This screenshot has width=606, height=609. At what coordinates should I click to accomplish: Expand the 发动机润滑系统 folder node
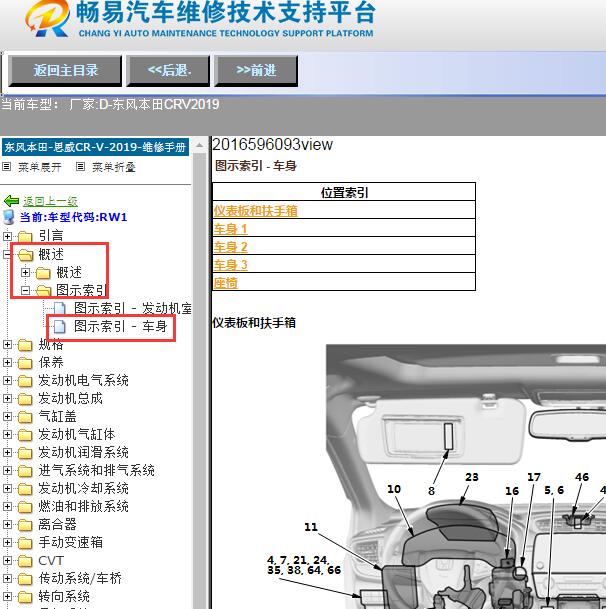pos(7,452)
